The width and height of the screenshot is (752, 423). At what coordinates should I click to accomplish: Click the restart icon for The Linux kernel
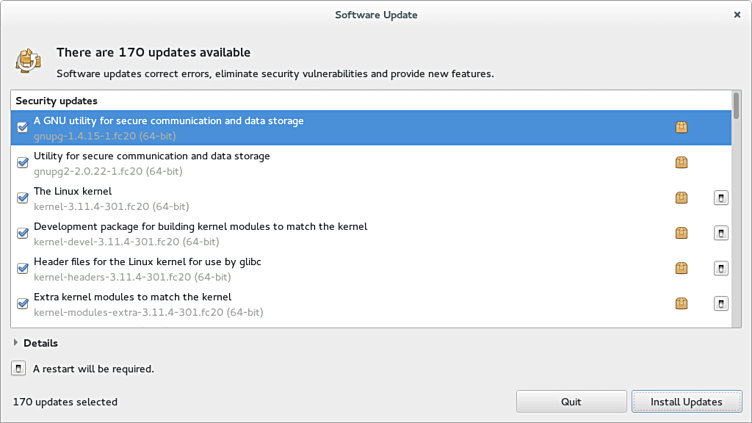click(x=720, y=198)
